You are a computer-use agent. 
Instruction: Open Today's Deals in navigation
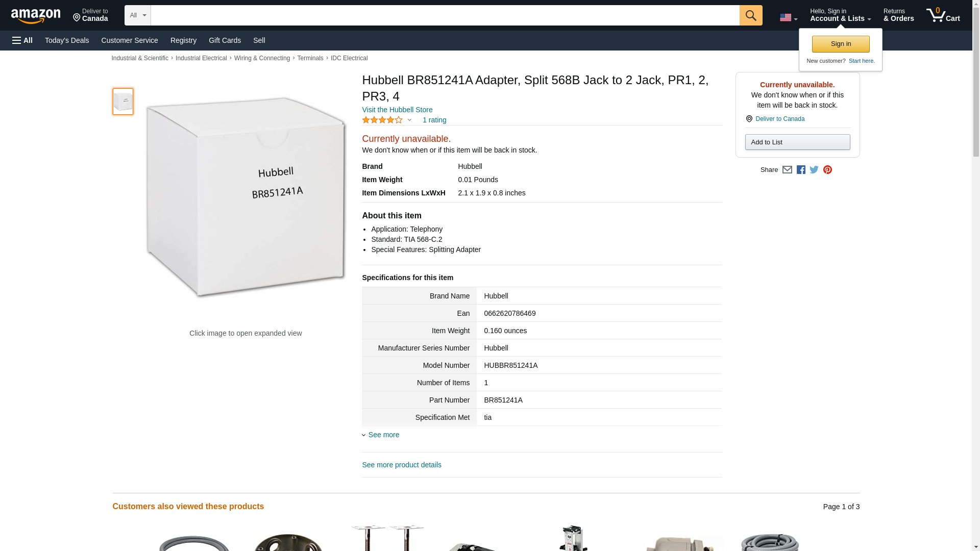67,40
